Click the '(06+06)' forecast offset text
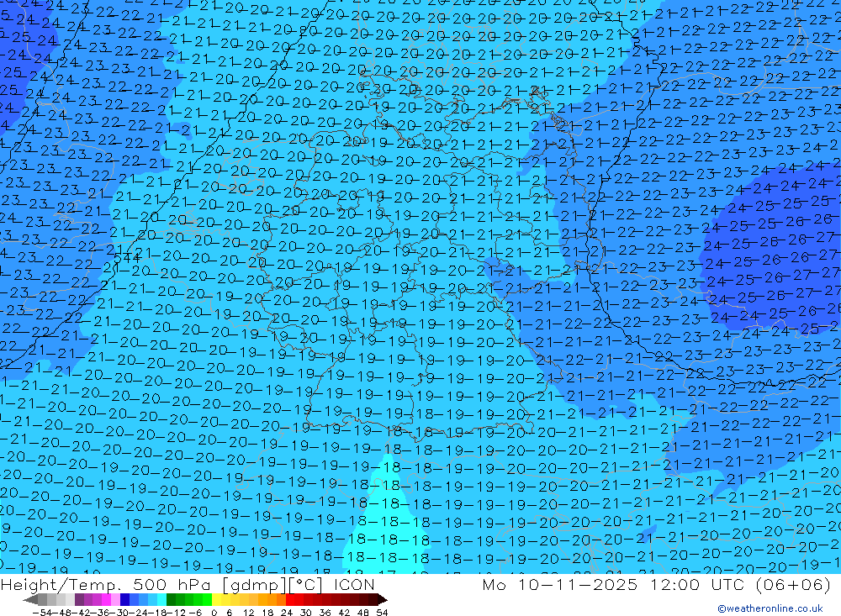This screenshot has height=616, width=841. (x=793, y=584)
